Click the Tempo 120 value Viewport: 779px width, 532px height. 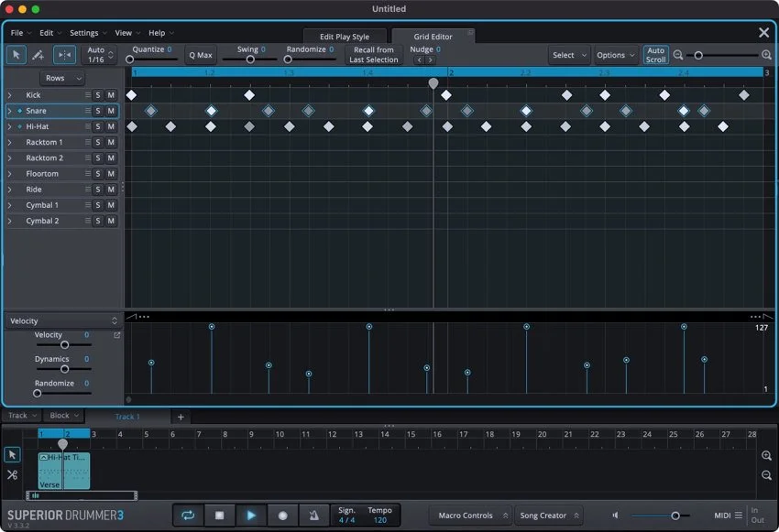coord(380,520)
